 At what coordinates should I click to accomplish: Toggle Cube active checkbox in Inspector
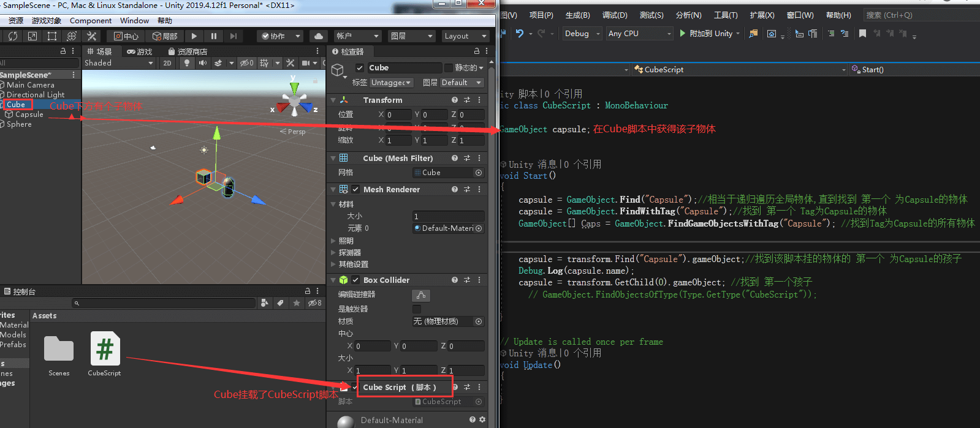pos(360,68)
